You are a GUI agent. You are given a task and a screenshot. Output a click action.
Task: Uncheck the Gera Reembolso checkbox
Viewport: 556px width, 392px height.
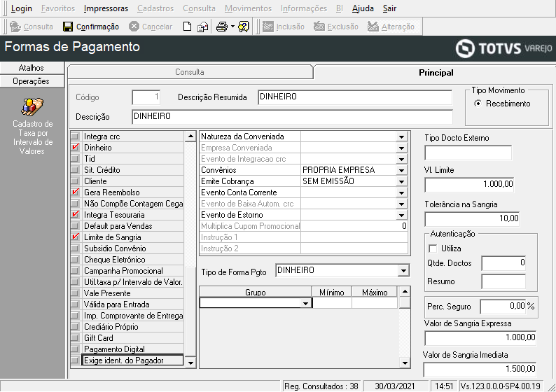point(75,192)
